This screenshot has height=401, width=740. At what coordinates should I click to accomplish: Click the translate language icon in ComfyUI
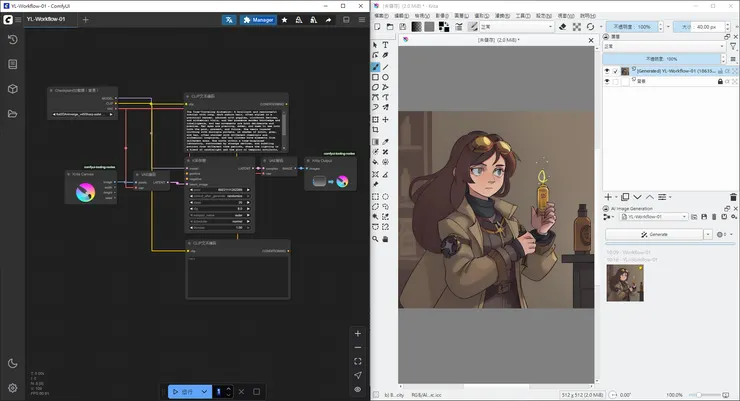(229, 19)
